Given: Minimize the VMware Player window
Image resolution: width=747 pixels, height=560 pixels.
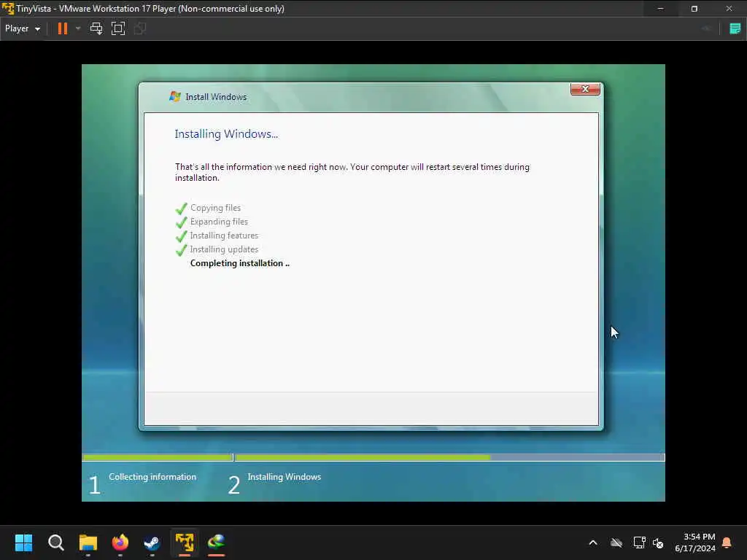Looking at the screenshot, I should (660, 9).
